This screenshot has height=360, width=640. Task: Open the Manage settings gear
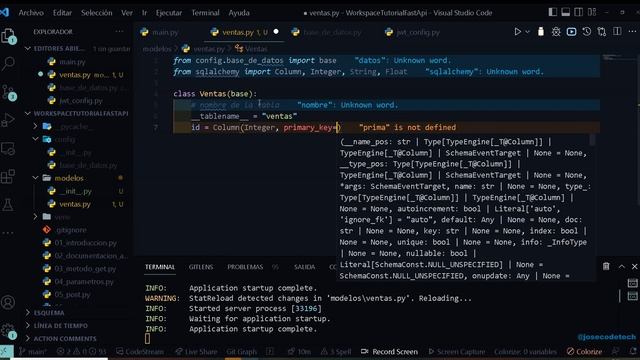point(8,331)
